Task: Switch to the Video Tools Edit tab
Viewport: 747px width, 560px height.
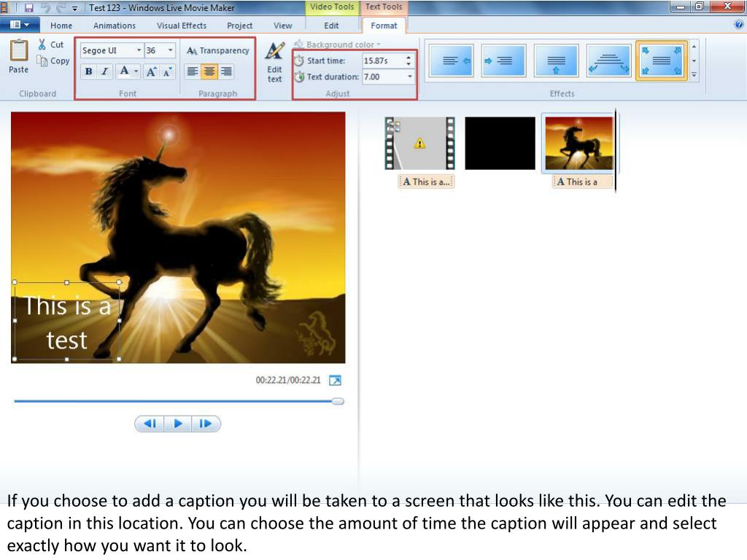Action: tap(331, 26)
